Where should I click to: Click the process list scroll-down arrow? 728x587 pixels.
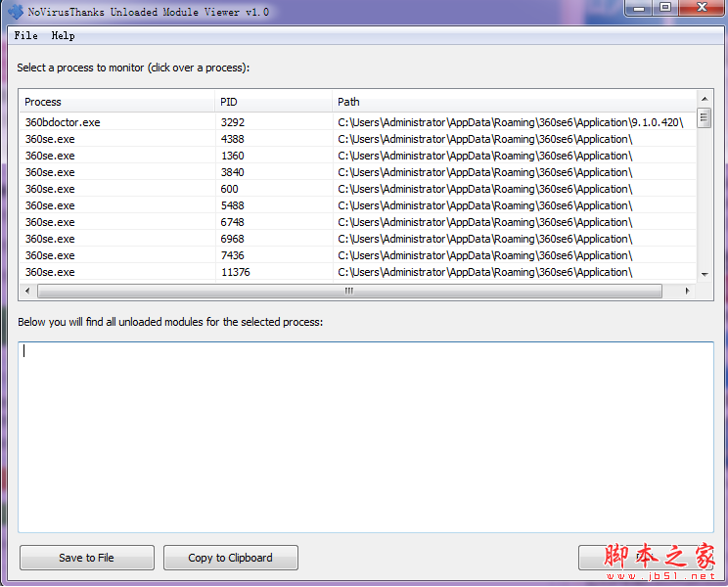(705, 274)
